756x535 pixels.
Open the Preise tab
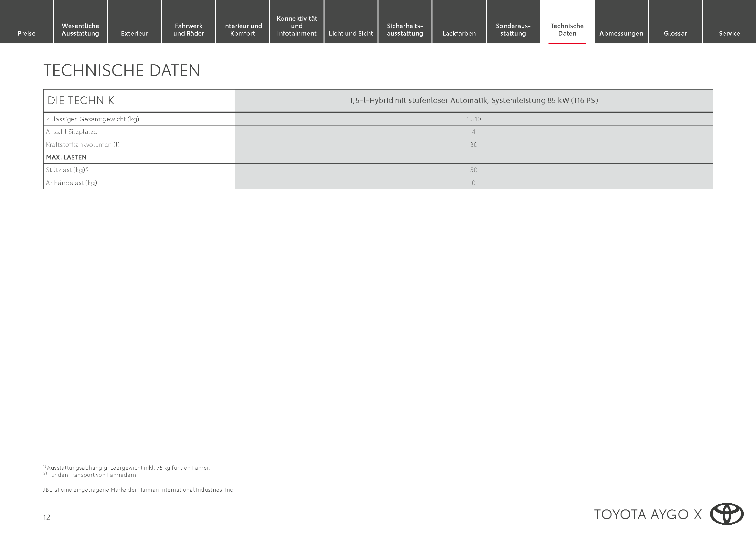26,33
